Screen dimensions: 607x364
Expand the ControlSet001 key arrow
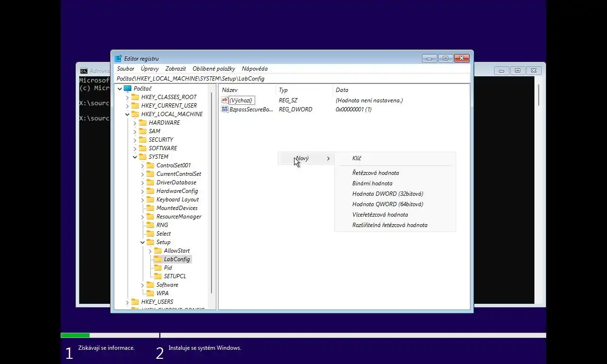(x=142, y=165)
